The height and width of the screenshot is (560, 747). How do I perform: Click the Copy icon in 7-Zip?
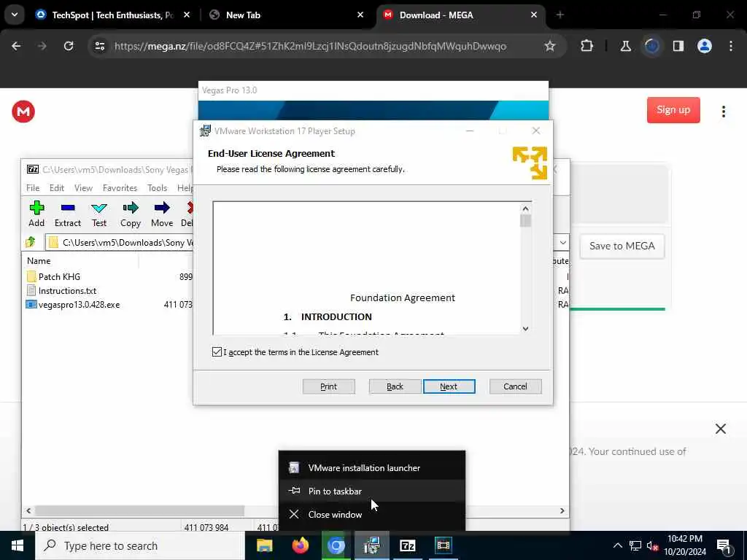click(x=131, y=214)
